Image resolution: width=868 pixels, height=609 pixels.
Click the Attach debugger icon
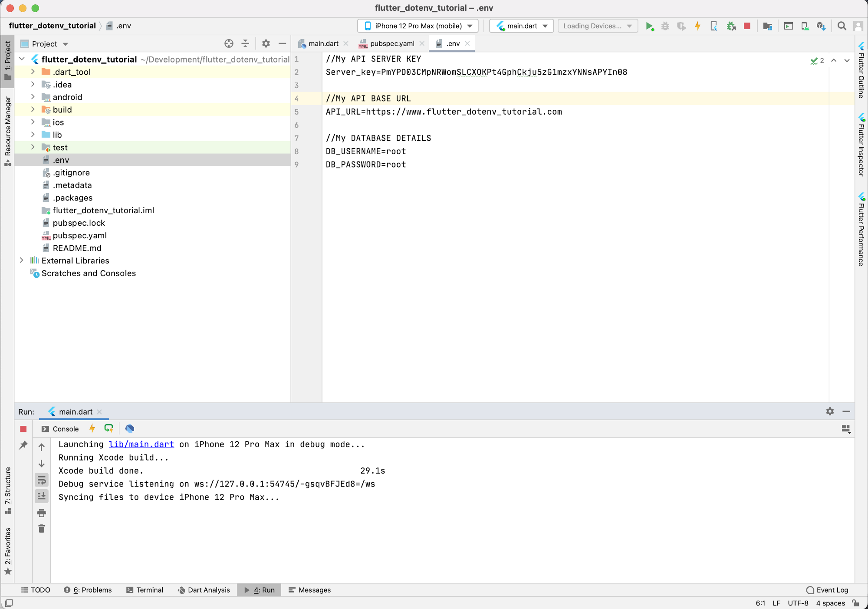coord(731,26)
